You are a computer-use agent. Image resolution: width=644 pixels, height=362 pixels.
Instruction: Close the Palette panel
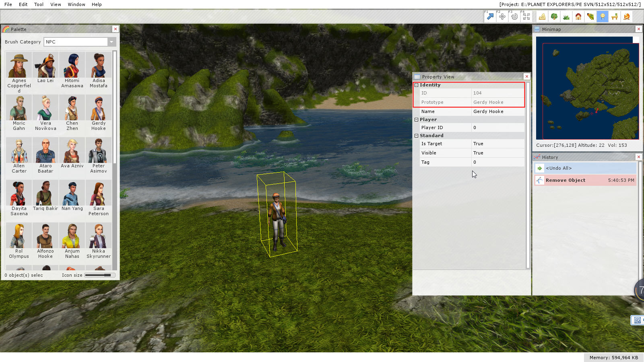(116, 29)
